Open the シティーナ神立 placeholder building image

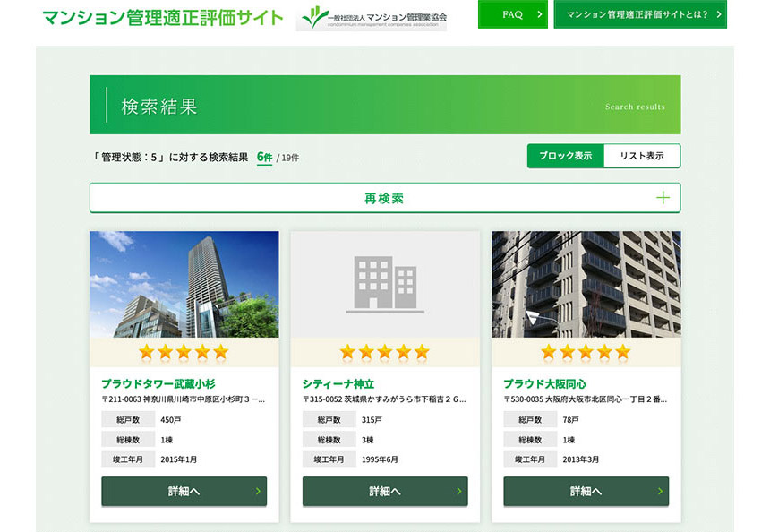pyautogui.click(x=385, y=285)
